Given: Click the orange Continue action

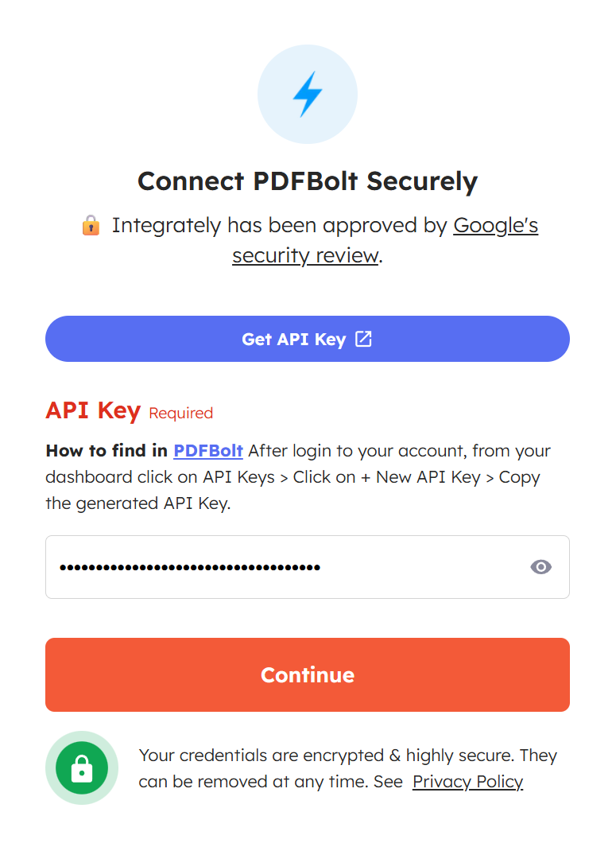Looking at the screenshot, I should coord(308,674).
